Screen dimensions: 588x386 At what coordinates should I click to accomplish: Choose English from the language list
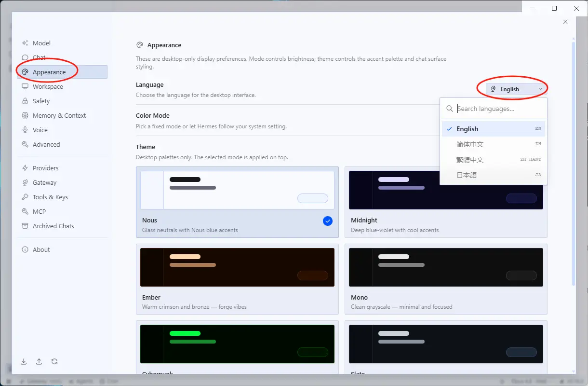pos(494,129)
